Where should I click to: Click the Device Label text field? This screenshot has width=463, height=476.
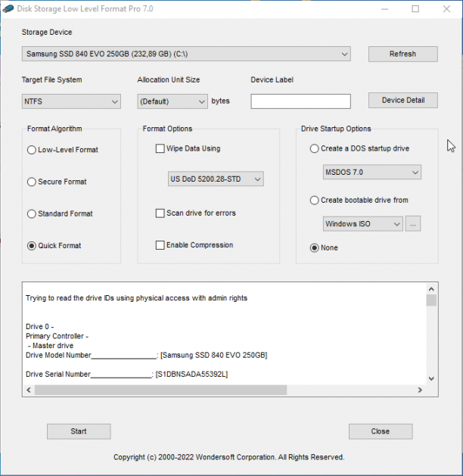[300, 101]
